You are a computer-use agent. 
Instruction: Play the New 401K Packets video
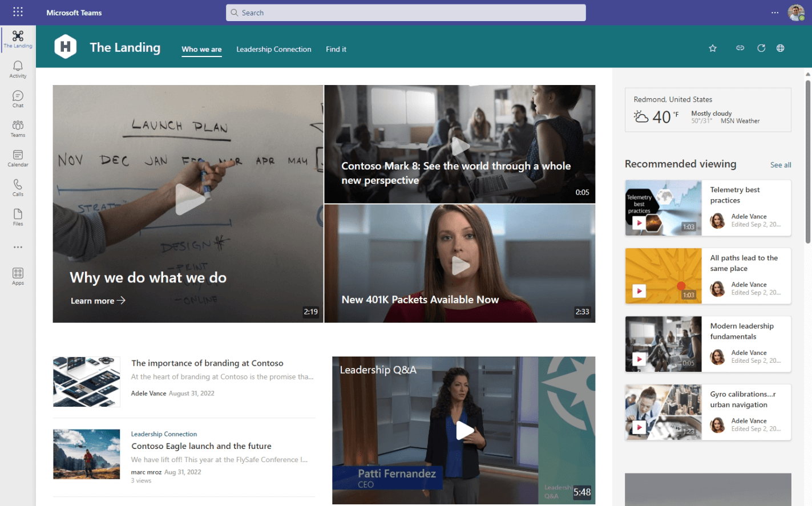coord(460,265)
